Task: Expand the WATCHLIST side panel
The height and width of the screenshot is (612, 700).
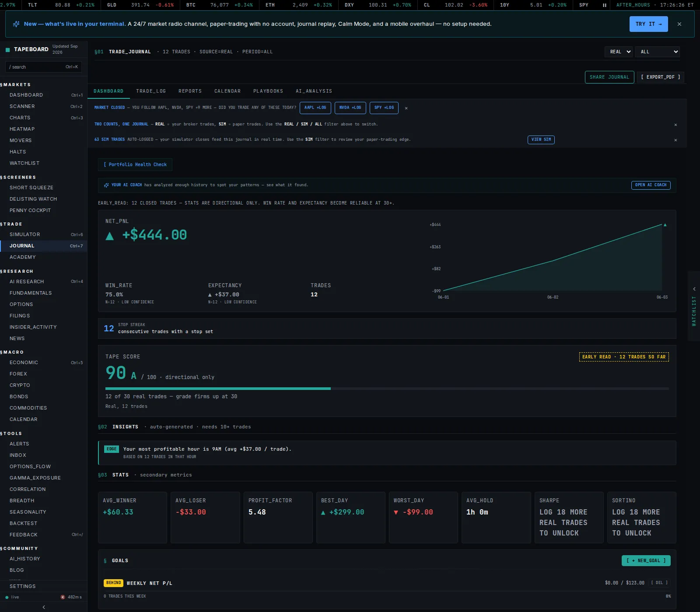Action: pyautogui.click(x=694, y=306)
